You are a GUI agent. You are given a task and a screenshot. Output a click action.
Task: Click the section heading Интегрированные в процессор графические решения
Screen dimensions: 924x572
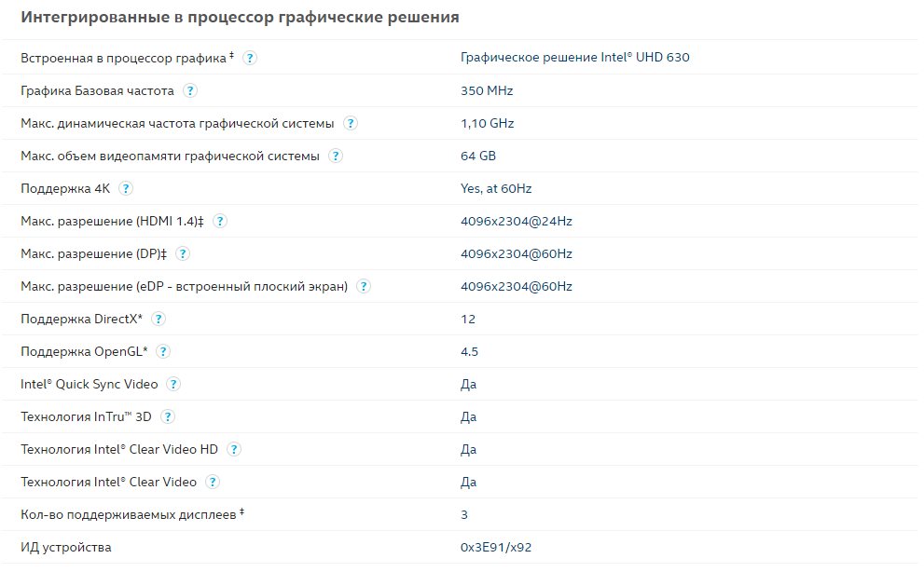click(240, 18)
